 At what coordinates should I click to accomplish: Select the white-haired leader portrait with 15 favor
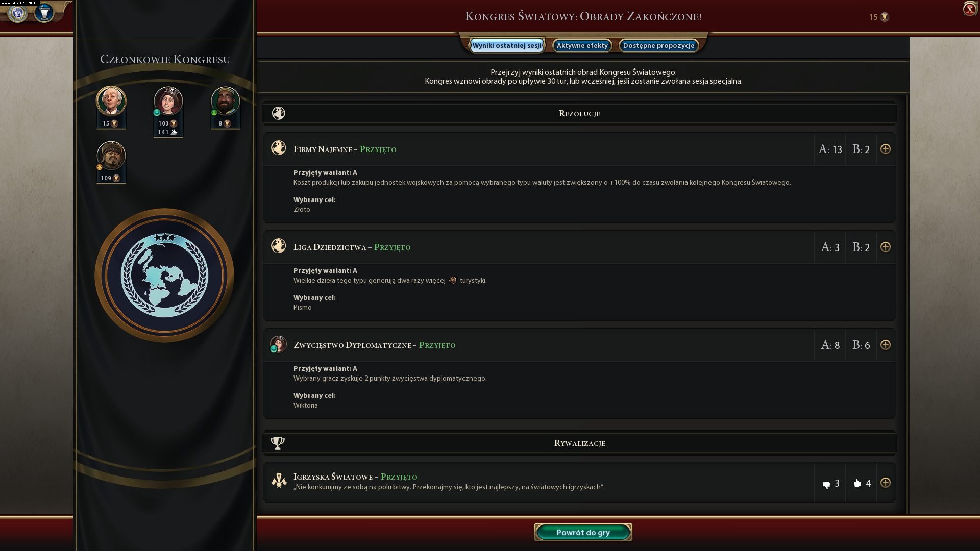pos(111,101)
